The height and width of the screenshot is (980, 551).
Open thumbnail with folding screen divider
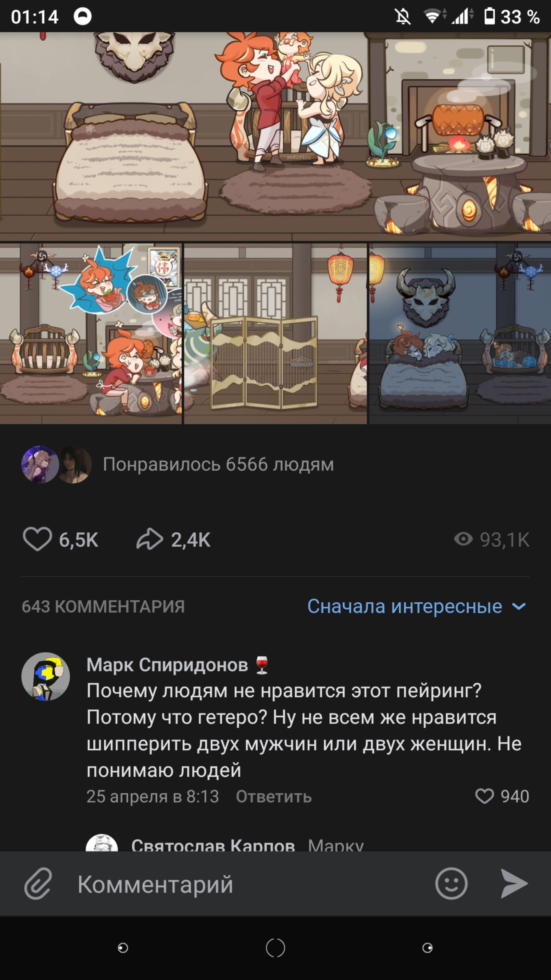[x=275, y=334]
